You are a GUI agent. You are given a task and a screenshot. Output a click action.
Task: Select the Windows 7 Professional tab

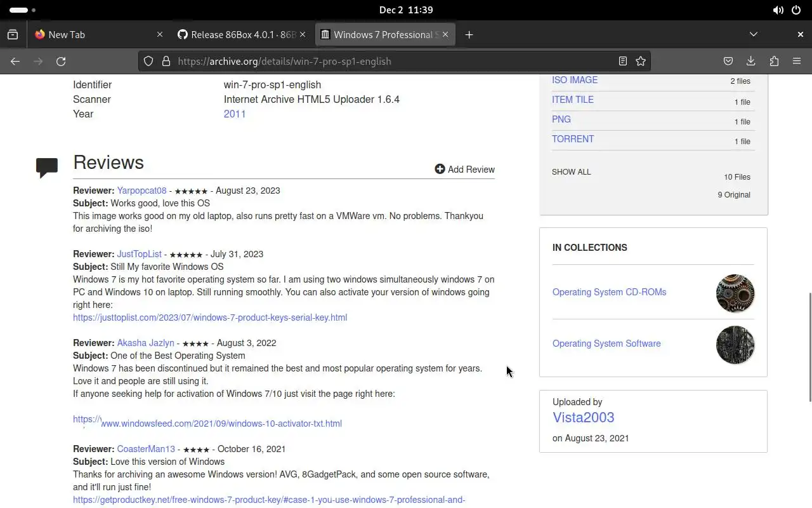click(386, 34)
